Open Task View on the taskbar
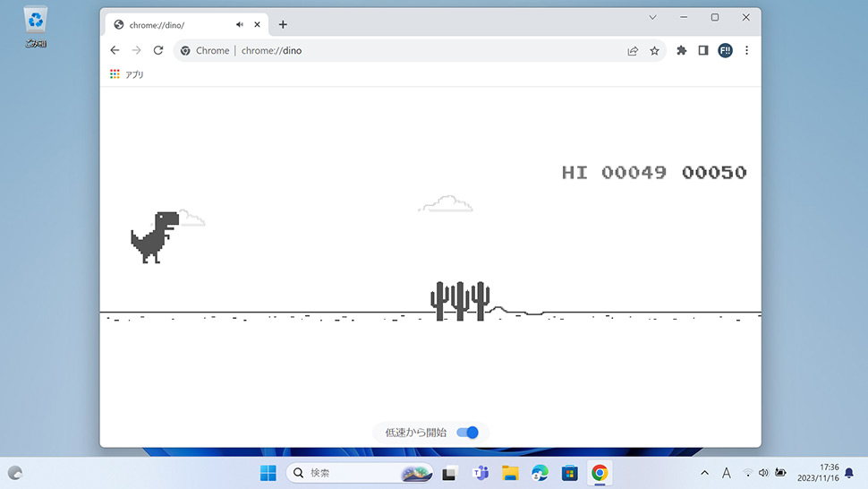The image size is (868, 489). [x=449, y=474]
